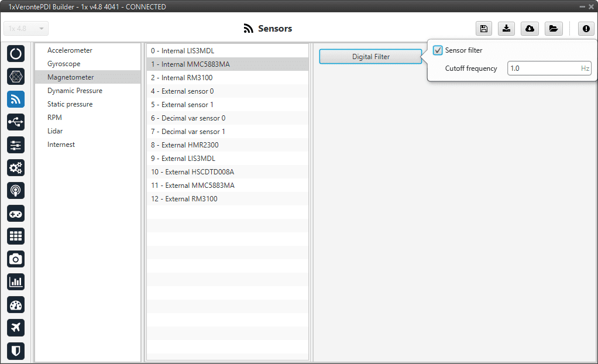Click the download export toolbar button
This screenshot has width=598, height=364.
507,29
